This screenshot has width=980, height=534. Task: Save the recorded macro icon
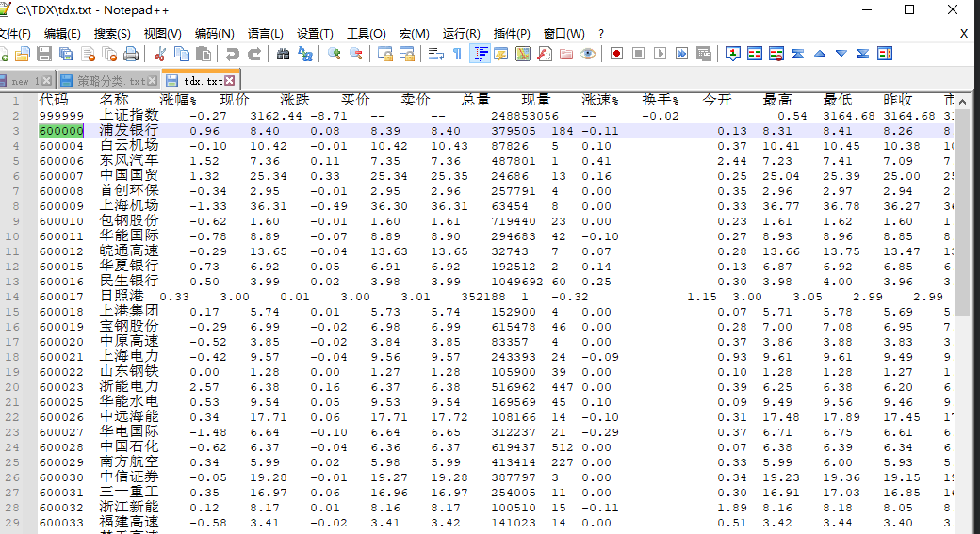704,54
